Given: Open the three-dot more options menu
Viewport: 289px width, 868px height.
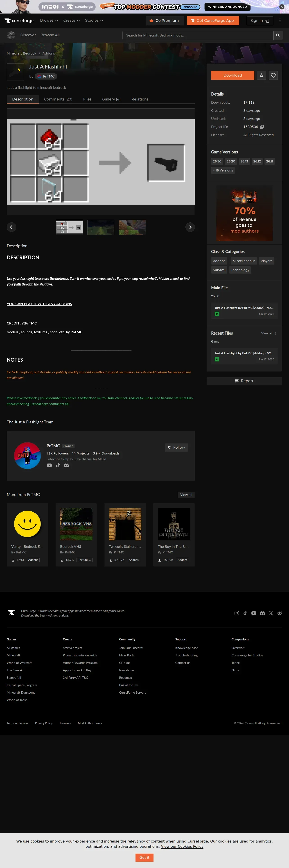Looking at the screenshot, I should (x=280, y=21).
